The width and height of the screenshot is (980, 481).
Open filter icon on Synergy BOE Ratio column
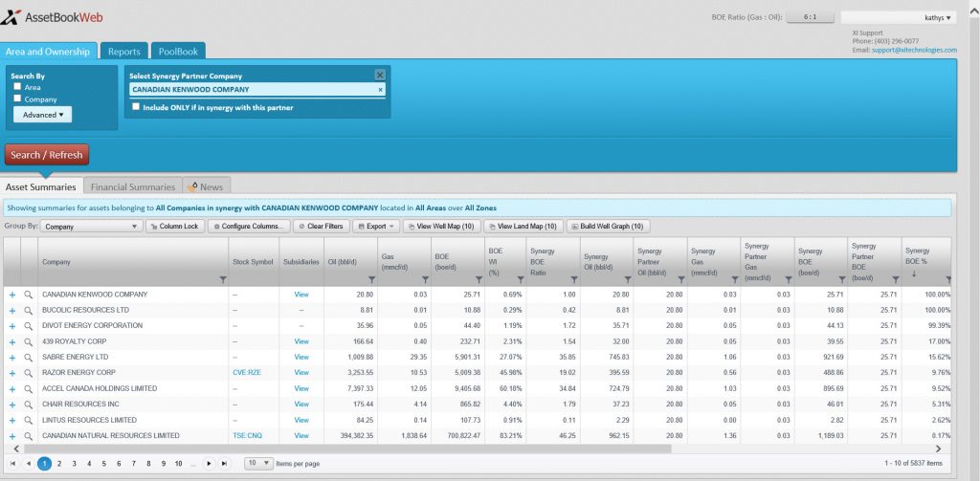point(574,280)
